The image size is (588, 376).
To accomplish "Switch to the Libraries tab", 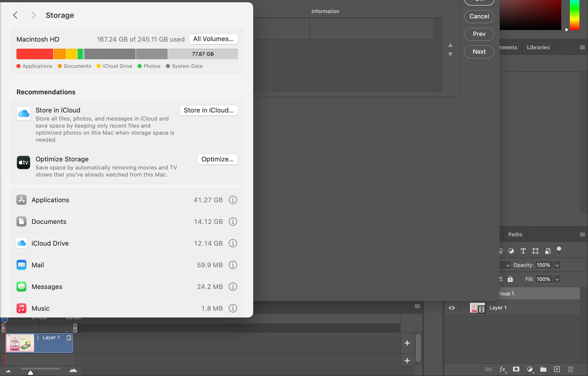I will pos(538,47).
